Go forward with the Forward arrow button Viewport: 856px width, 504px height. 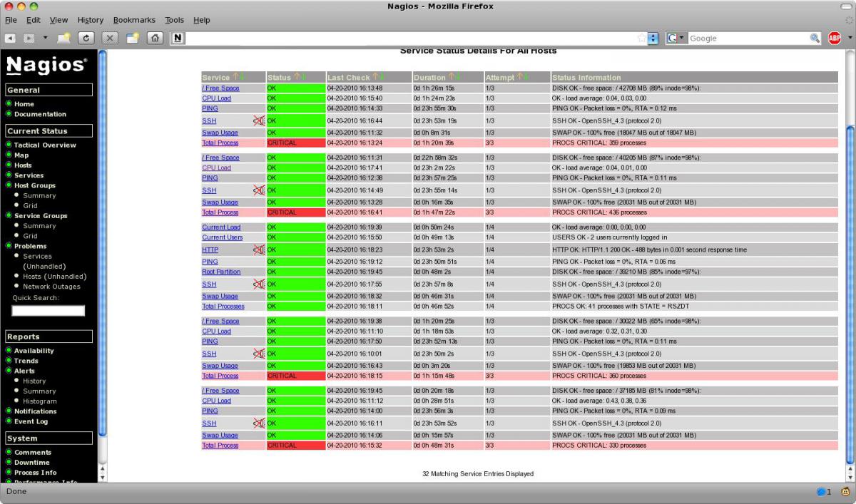(x=30, y=38)
